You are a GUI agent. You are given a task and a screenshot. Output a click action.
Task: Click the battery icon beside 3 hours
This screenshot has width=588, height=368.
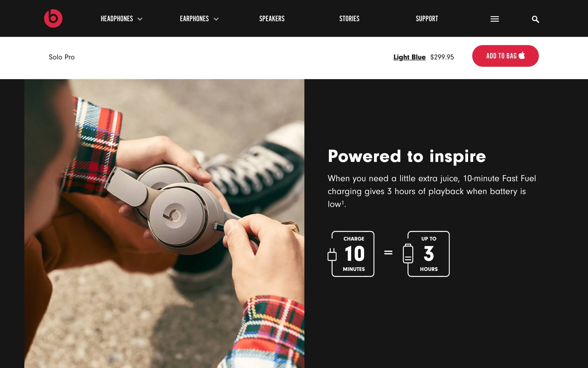[x=408, y=253]
